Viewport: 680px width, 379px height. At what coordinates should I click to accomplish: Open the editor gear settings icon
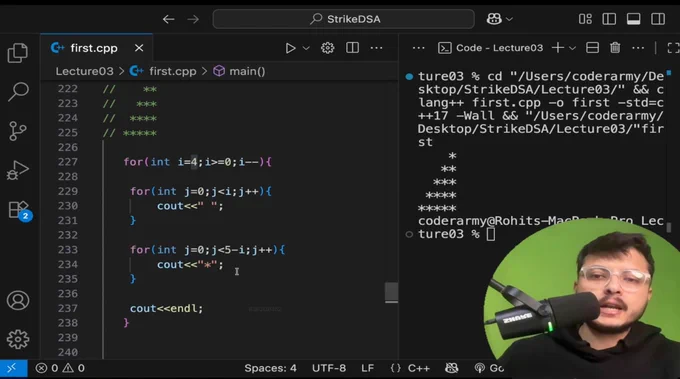327,48
